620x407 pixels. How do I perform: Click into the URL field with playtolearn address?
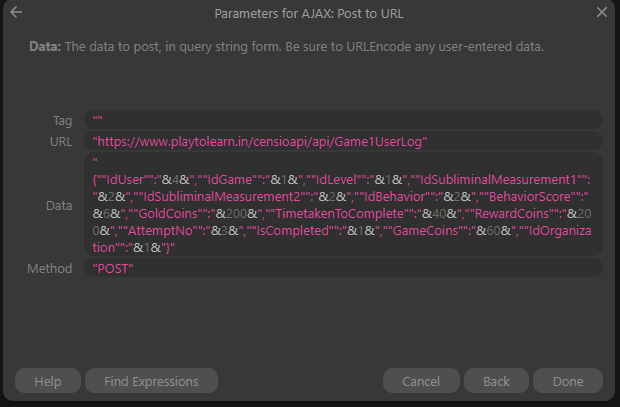(x=343, y=141)
